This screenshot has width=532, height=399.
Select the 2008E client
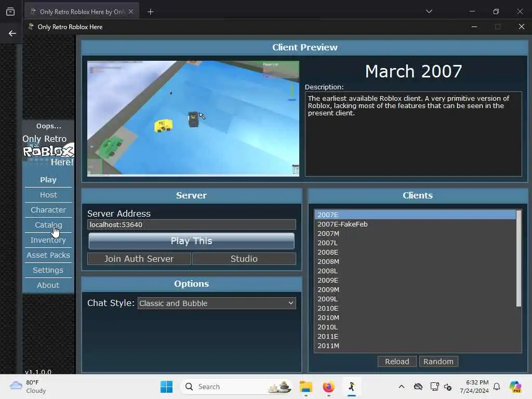[415, 252]
